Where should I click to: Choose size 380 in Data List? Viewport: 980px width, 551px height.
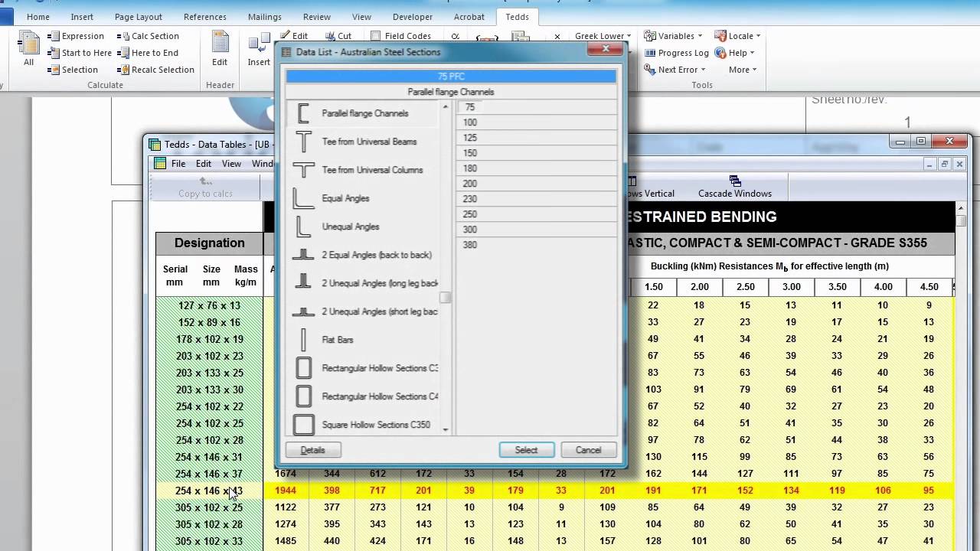coord(537,245)
